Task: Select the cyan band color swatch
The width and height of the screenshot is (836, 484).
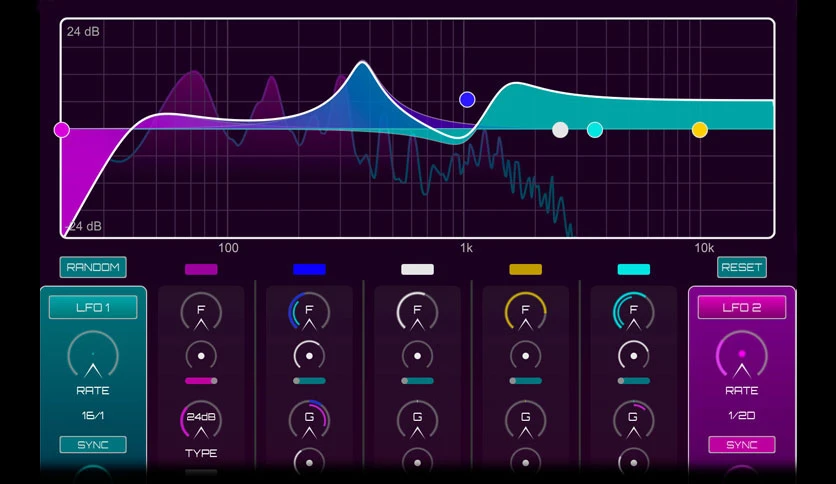Action: (633, 269)
